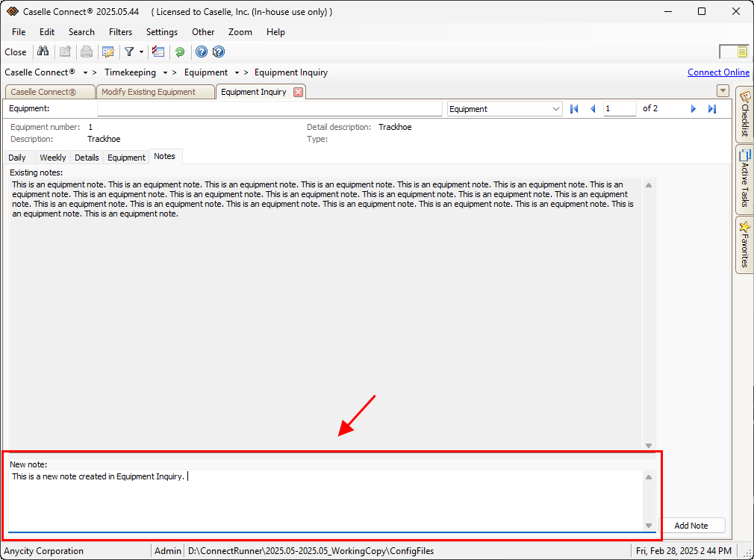Click the green refresh icon
This screenshot has height=560, width=754.
[180, 52]
